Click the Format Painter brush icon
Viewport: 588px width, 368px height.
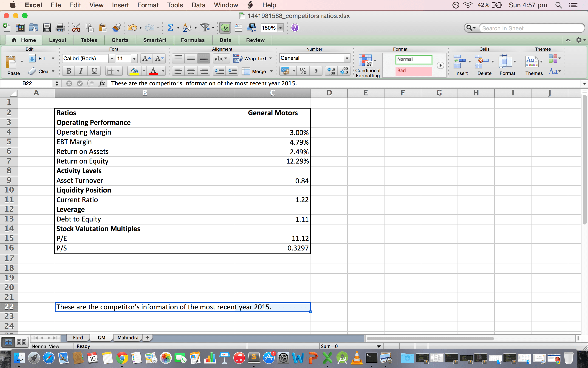(x=116, y=28)
